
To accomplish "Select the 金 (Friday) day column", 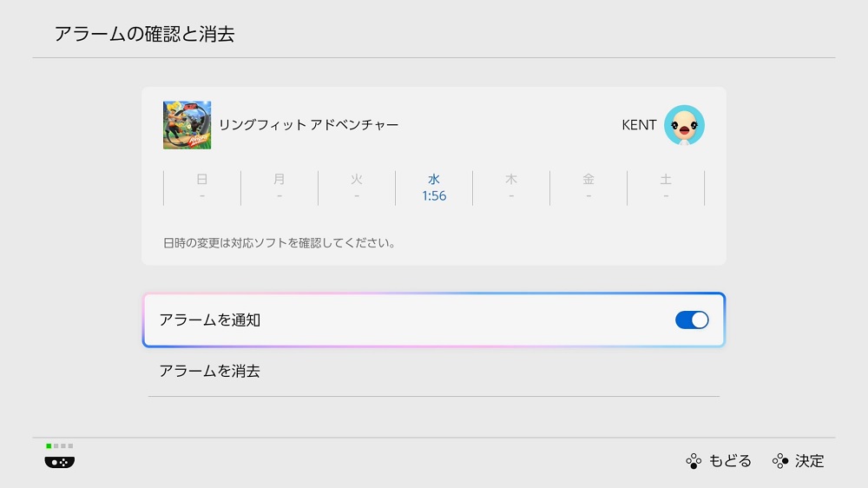I will point(589,188).
